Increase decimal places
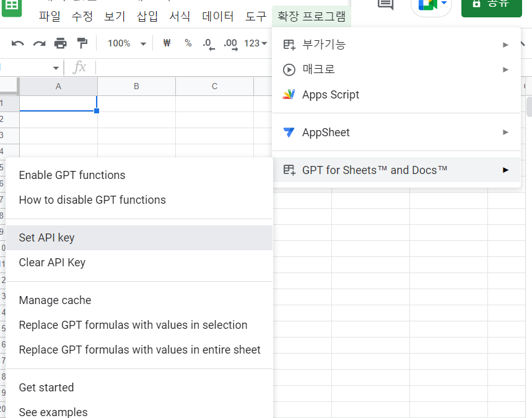 pyautogui.click(x=231, y=44)
